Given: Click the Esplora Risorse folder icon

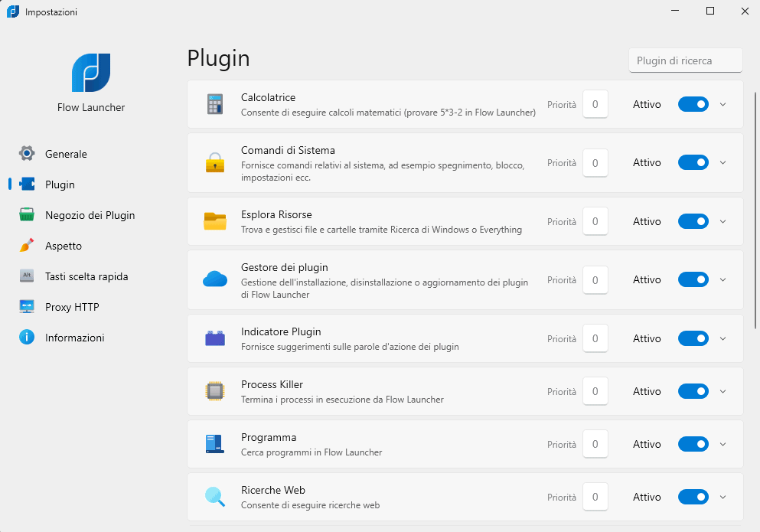Looking at the screenshot, I should click(x=215, y=221).
